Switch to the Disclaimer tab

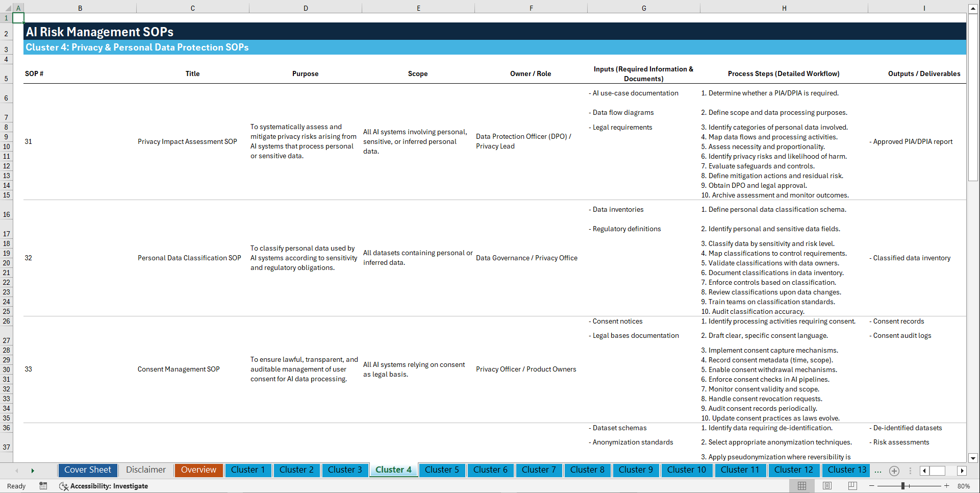pyautogui.click(x=145, y=470)
